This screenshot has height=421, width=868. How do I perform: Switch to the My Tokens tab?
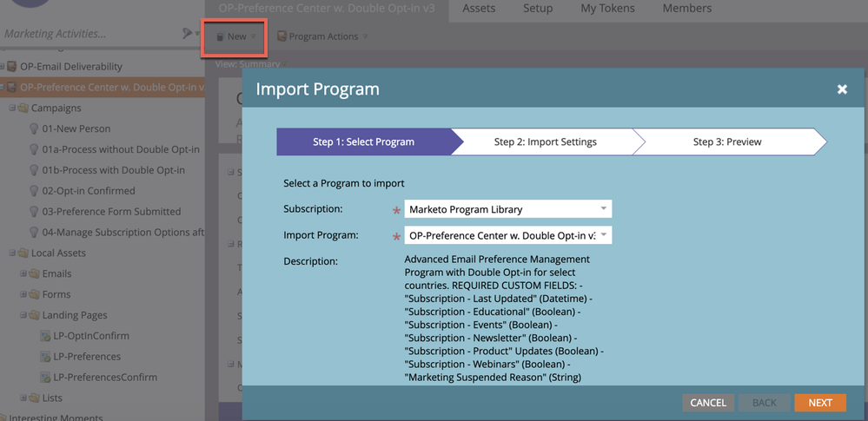(x=607, y=9)
